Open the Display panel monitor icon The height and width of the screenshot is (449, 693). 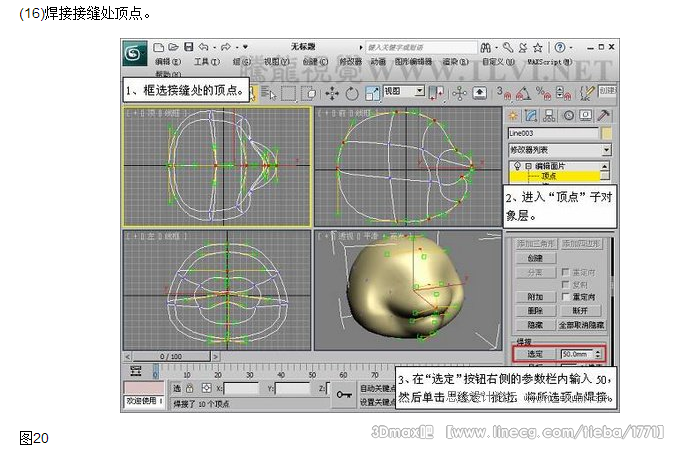click(x=586, y=116)
